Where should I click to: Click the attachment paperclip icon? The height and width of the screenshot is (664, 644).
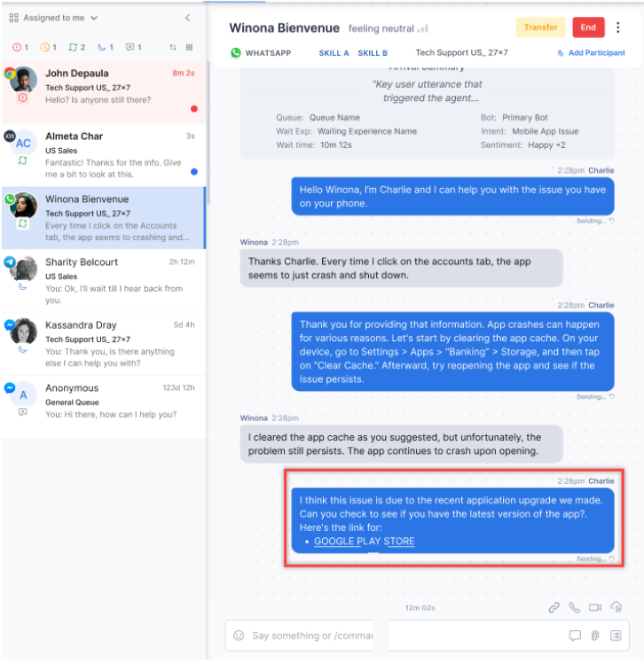pyautogui.click(x=595, y=636)
